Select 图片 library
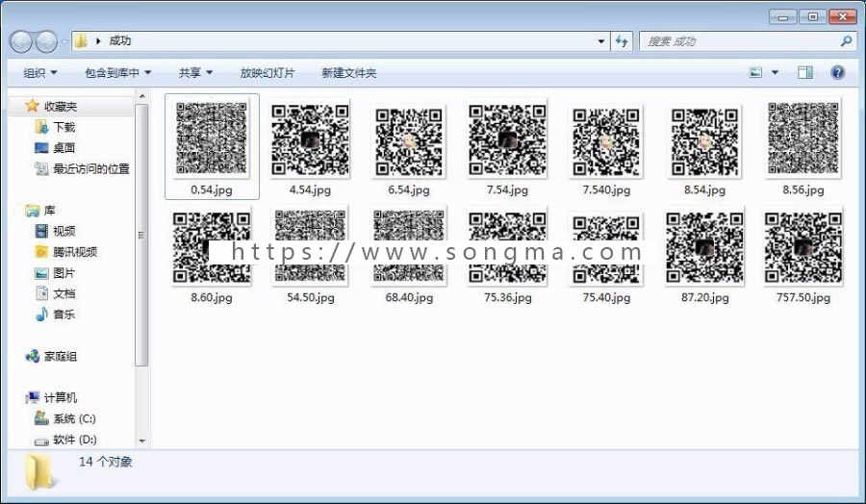Screen dimensions: 866x504 [x=64, y=273]
